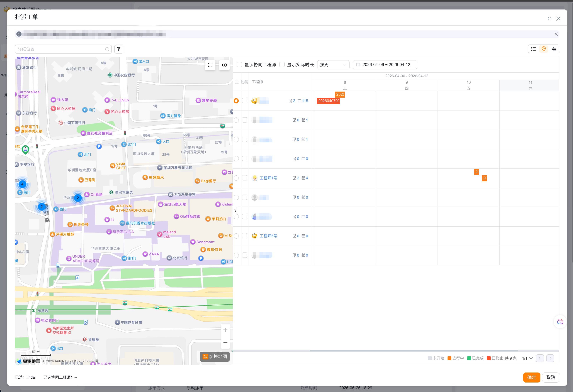Switch to list view icon
Image resolution: width=573 pixels, height=392 pixels.
533,49
